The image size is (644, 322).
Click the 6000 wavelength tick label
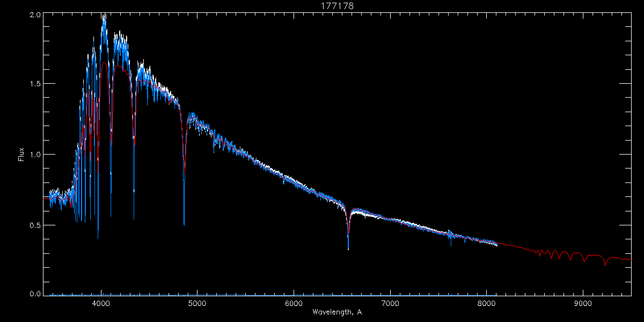294,303
